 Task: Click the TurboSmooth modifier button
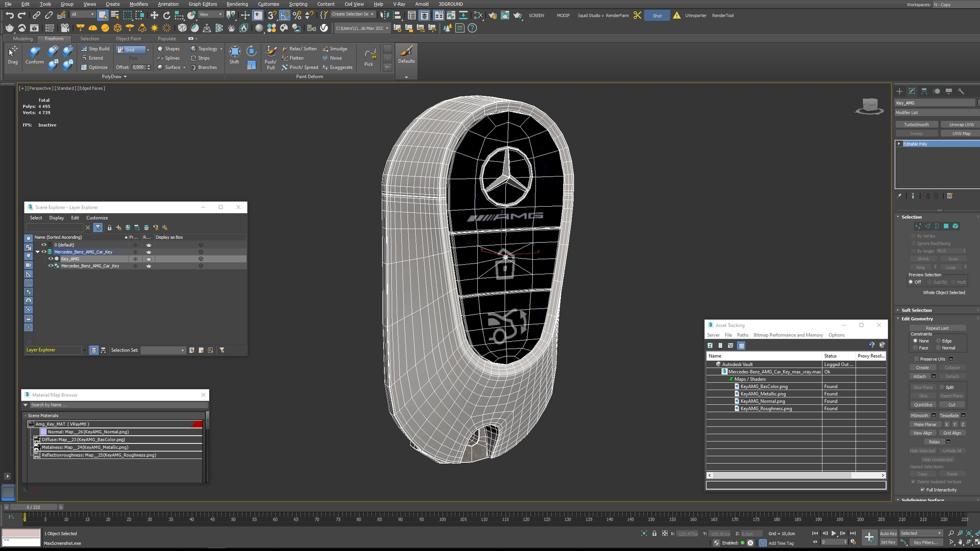(917, 124)
